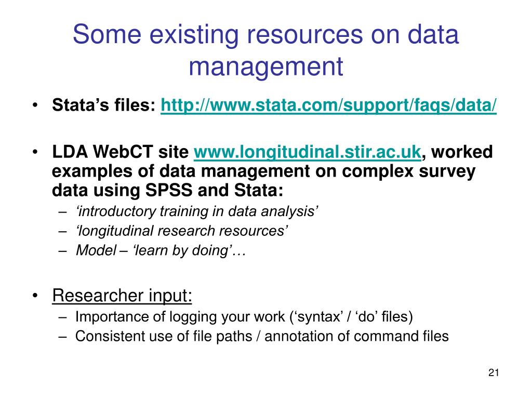Screen dimensions: 532x399
Task: Click the word 'worked' after the link
Action: (462, 152)
